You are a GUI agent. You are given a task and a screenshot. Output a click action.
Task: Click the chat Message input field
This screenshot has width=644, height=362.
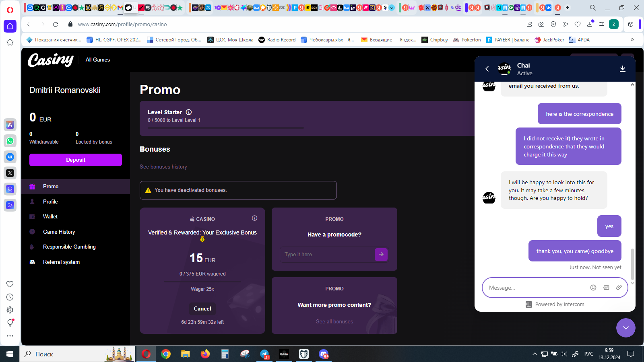(x=535, y=288)
